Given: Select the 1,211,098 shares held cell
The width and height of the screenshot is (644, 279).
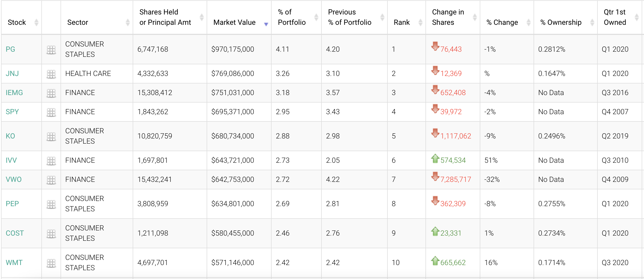Looking at the screenshot, I should pyautogui.click(x=170, y=233).
